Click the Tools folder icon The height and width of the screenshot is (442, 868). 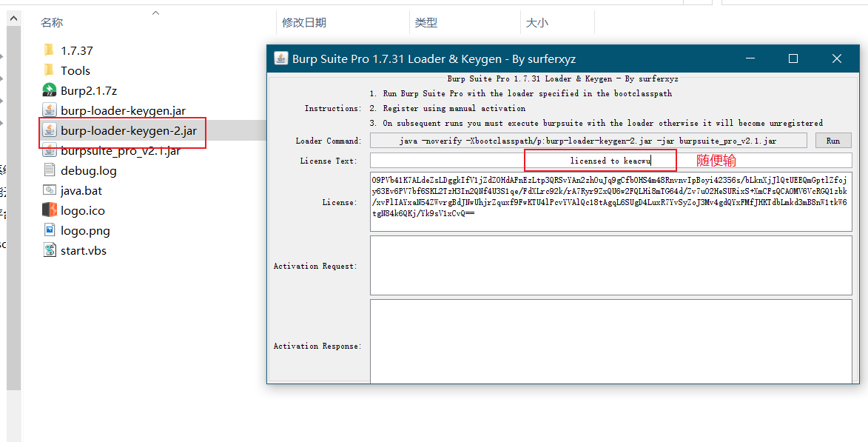click(49, 70)
